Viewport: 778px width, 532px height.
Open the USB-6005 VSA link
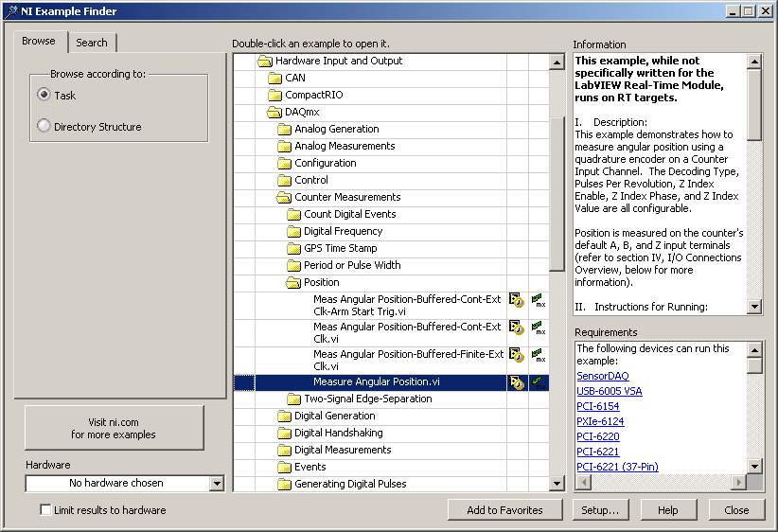(x=610, y=391)
